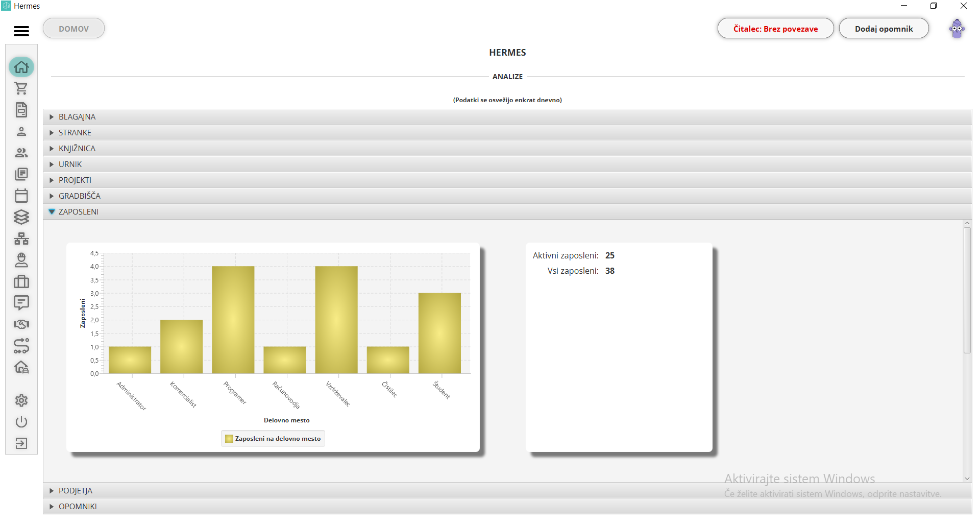Click the Vsi zaposleni value 38
This screenshot has width=980, height=523.
[x=610, y=271]
